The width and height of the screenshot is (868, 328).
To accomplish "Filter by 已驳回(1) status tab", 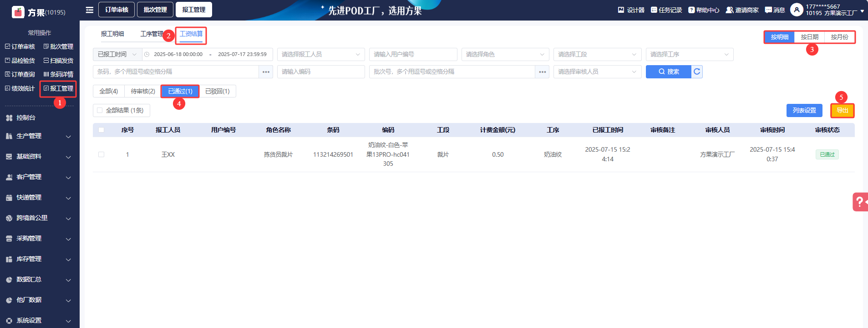I will click(x=218, y=91).
